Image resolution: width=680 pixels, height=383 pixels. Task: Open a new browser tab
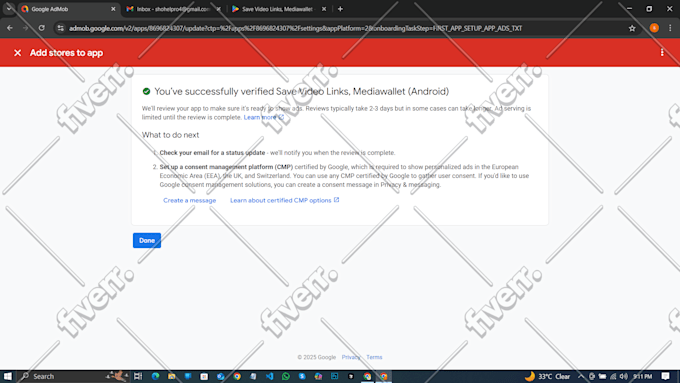click(340, 9)
